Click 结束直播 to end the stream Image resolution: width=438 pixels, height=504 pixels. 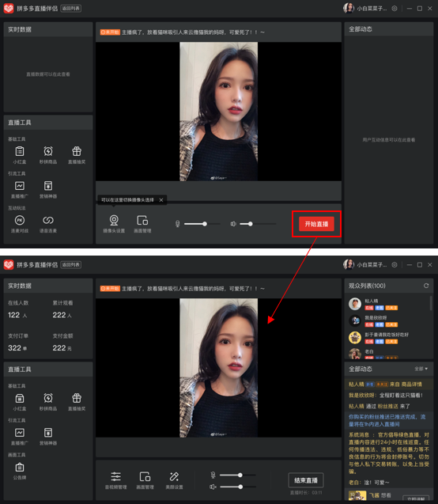point(306,480)
